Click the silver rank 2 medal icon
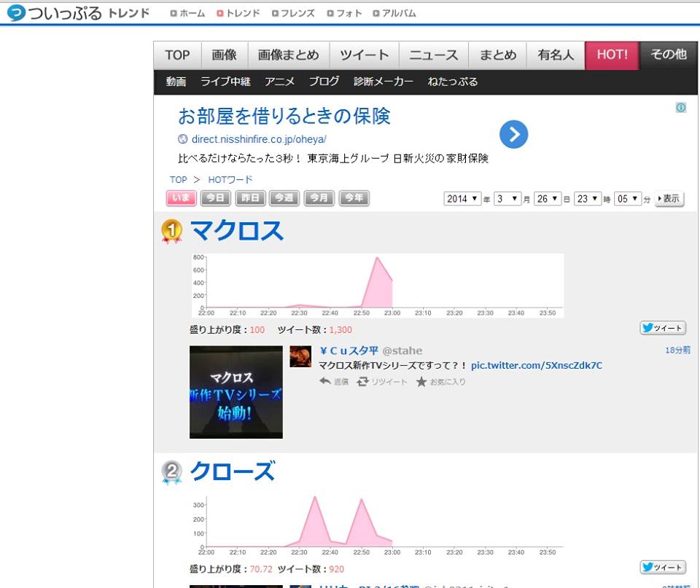Screen dimensions: 700x588 click(x=171, y=472)
